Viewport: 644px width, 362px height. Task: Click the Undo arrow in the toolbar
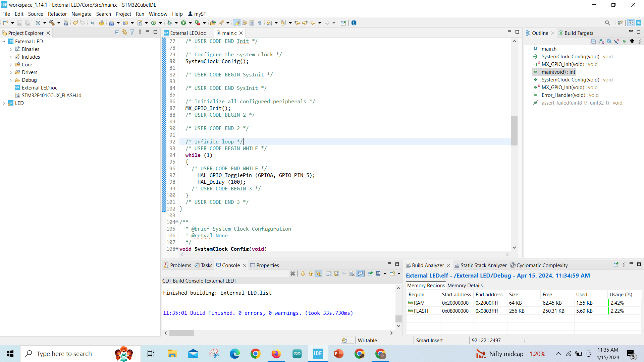coord(75,23)
